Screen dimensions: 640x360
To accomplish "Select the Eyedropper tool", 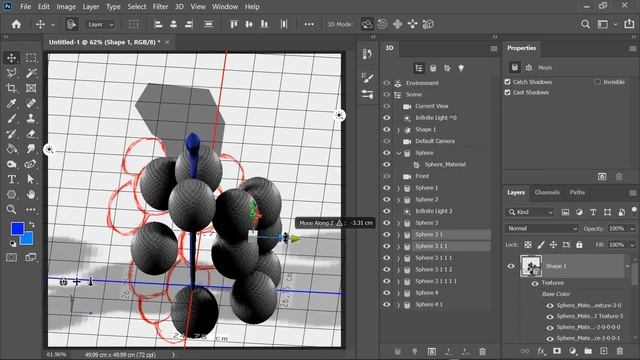I will coord(11,103).
